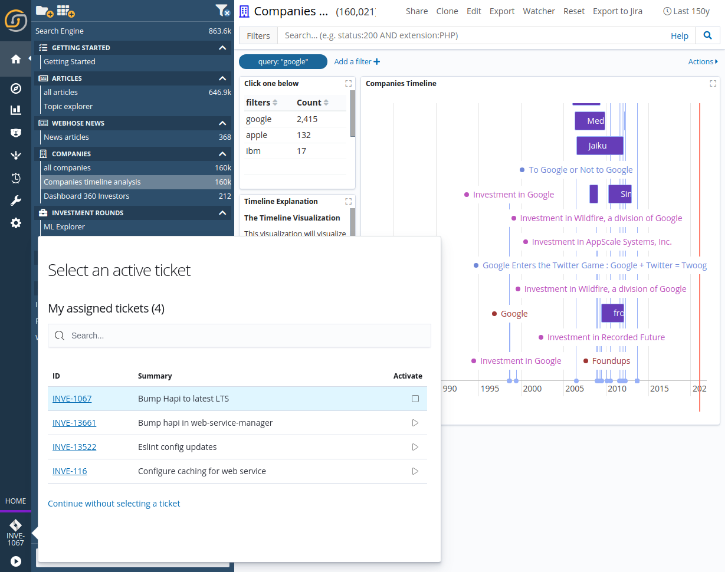
Task: Click the Companies group building icon
Action: click(43, 154)
